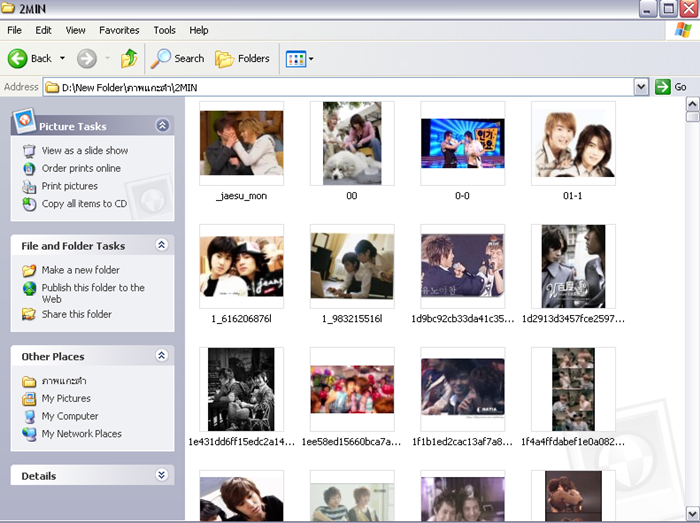Select the 1e431dd6ff15edc2a14 thumbnail
Screen dimensions: 700x523
(x=242, y=389)
